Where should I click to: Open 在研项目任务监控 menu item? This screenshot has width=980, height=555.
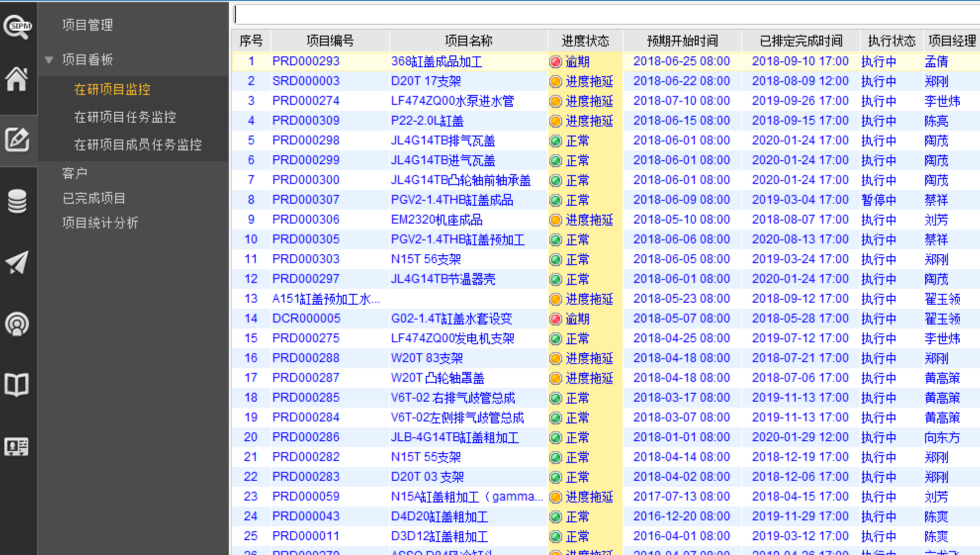(x=125, y=117)
